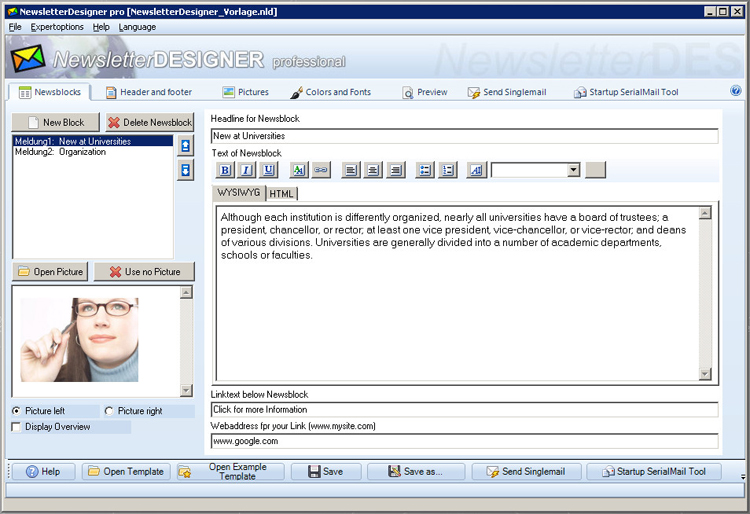The width and height of the screenshot is (750, 514).
Task: Click the Open Template button
Action: click(x=126, y=471)
